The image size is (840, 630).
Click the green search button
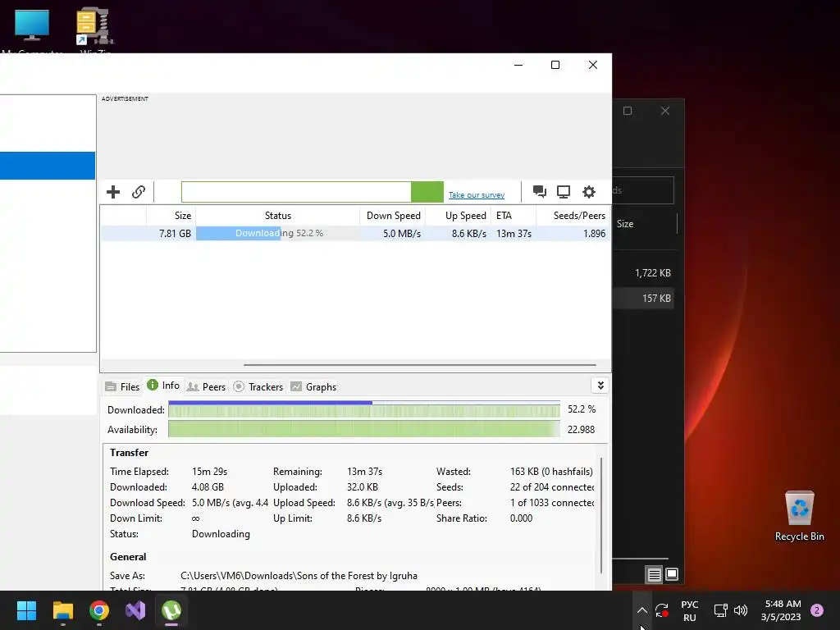tap(427, 192)
